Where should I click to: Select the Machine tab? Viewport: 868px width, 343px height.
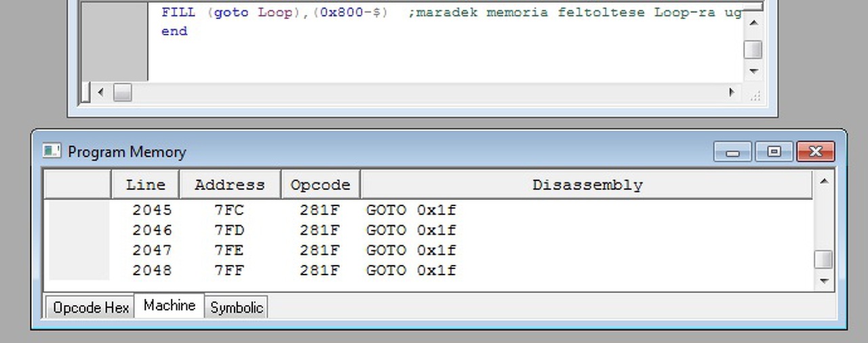pyautogui.click(x=170, y=306)
